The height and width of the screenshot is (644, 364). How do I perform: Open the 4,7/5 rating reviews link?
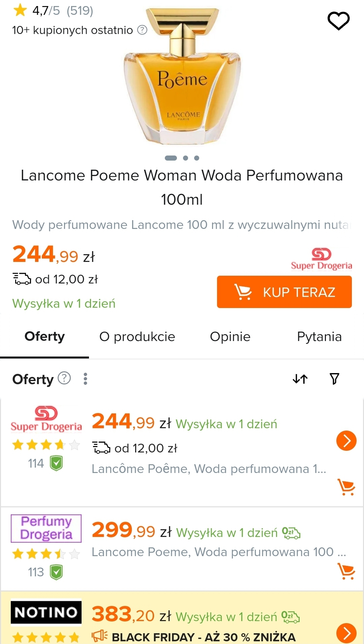(x=53, y=11)
